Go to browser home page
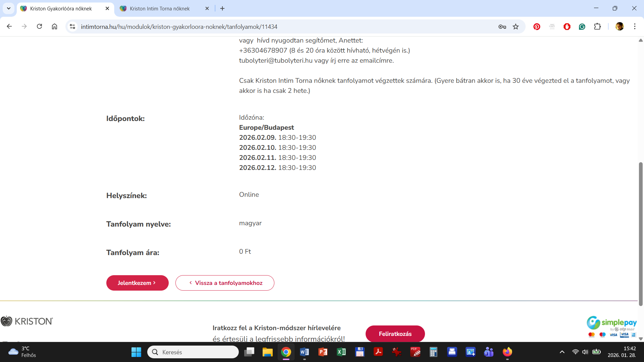Viewport: 644px width, 362px height. click(x=54, y=26)
